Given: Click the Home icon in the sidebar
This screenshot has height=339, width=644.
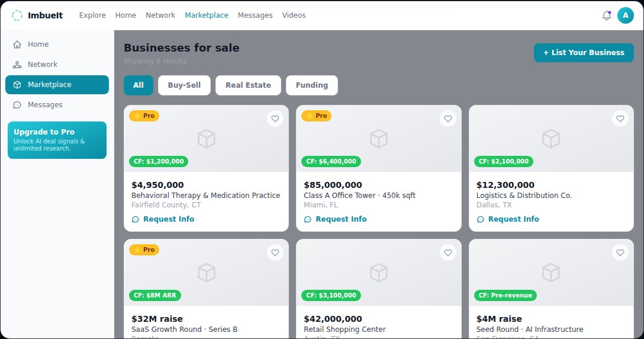Looking at the screenshot, I should click(x=17, y=44).
